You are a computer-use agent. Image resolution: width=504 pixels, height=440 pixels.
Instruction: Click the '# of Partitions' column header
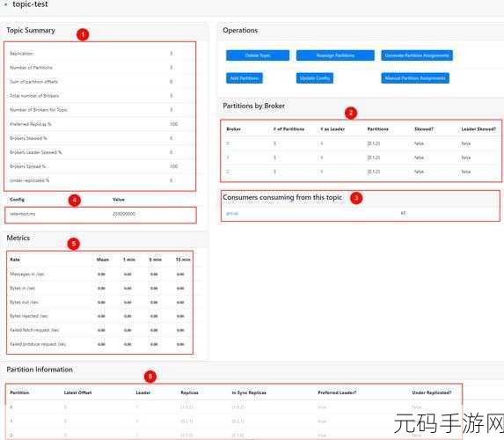[x=289, y=129]
